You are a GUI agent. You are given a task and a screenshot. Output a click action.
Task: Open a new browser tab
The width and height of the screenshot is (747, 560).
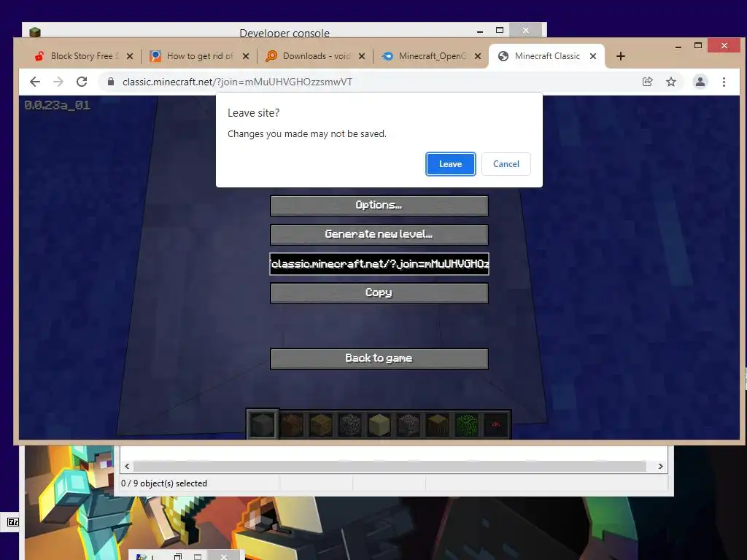[x=620, y=56]
